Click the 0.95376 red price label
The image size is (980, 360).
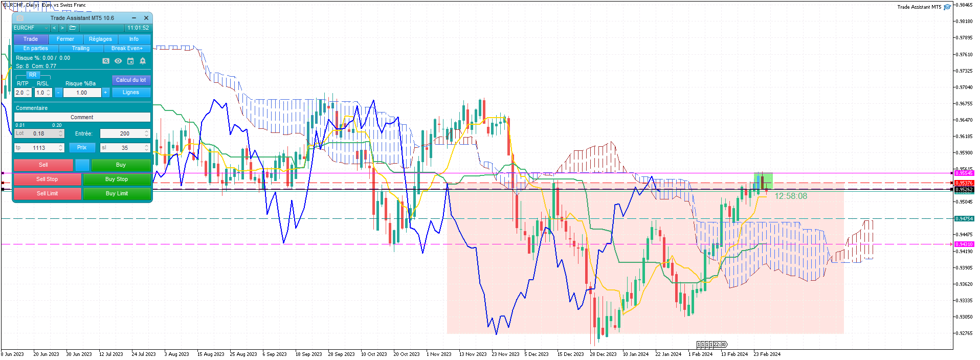coord(964,183)
